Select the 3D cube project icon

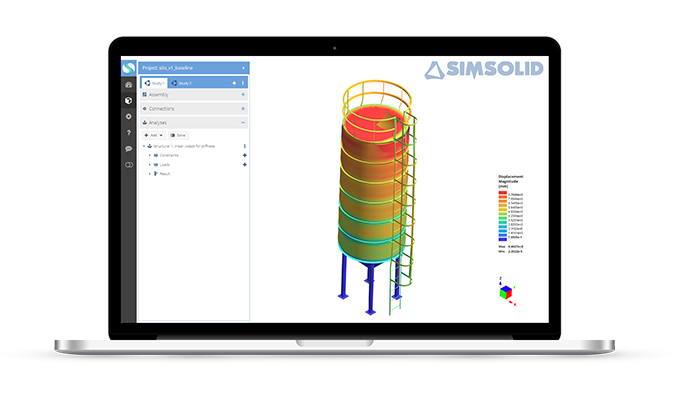point(128,101)
